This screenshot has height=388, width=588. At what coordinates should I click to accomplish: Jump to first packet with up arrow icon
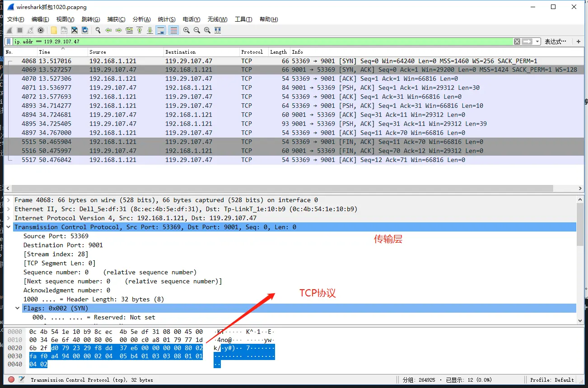140,30
